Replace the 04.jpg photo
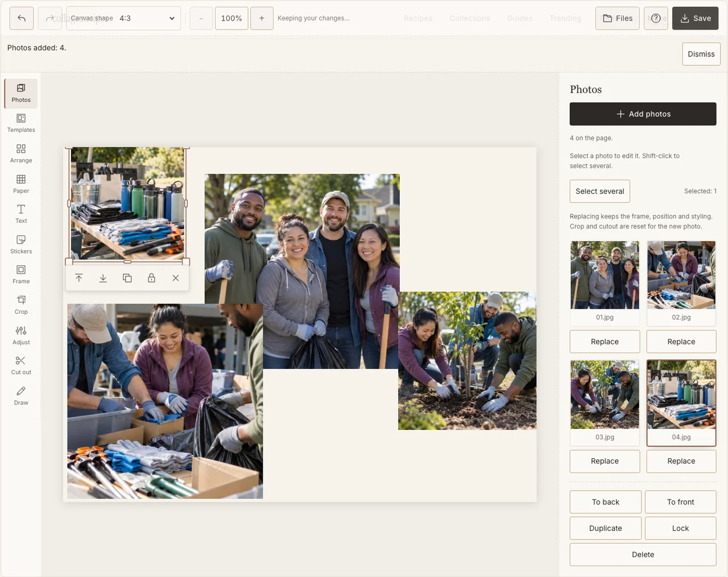 click(x=681, y=461)
